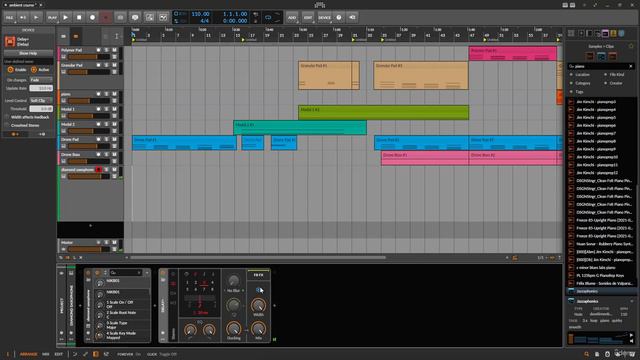The width and height of the screenshot is (640, 360).
Task: Mute the piano track
Action: pos(114,94)
